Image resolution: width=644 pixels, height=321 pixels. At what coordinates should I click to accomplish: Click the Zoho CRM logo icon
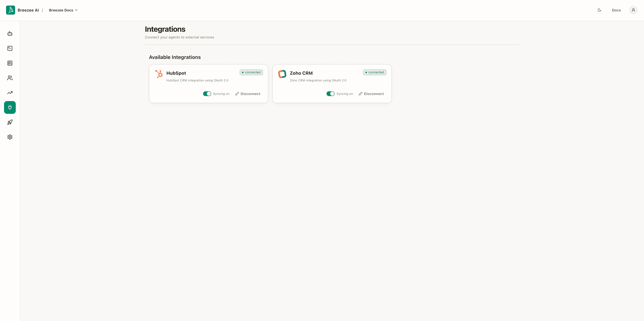pos(282,74)
